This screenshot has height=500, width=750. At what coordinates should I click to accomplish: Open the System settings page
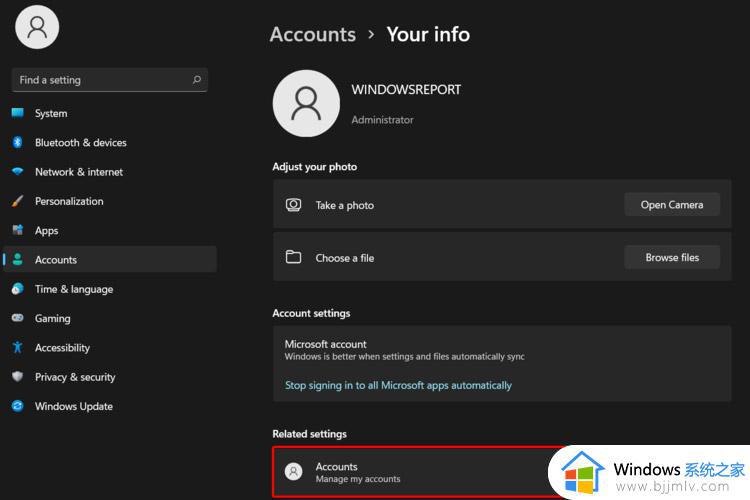[110, 113]
